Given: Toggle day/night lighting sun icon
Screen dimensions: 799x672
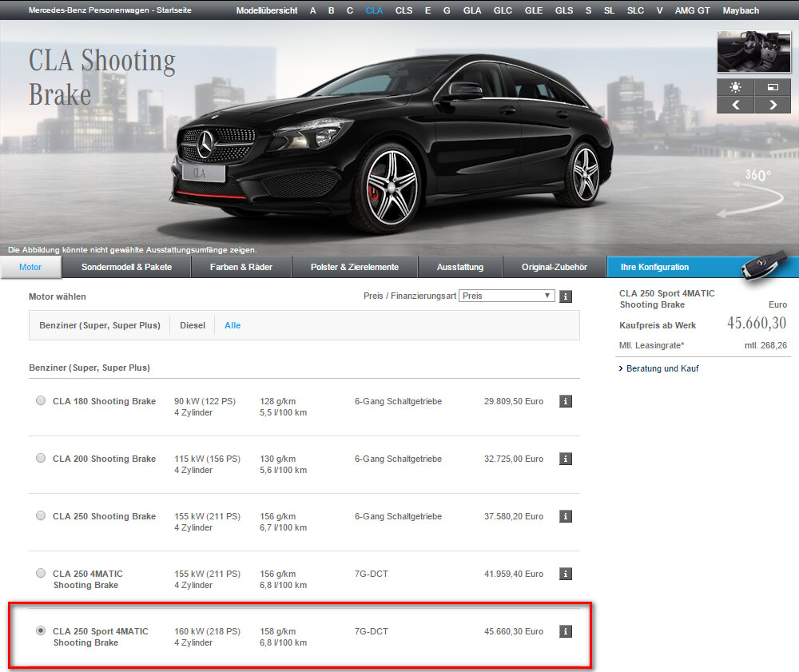Looking at the screenshot, I should (x=735, y=87).
